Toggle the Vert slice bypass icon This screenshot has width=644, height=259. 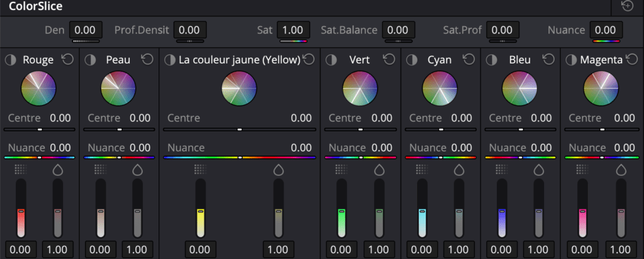tap(331, 60)
